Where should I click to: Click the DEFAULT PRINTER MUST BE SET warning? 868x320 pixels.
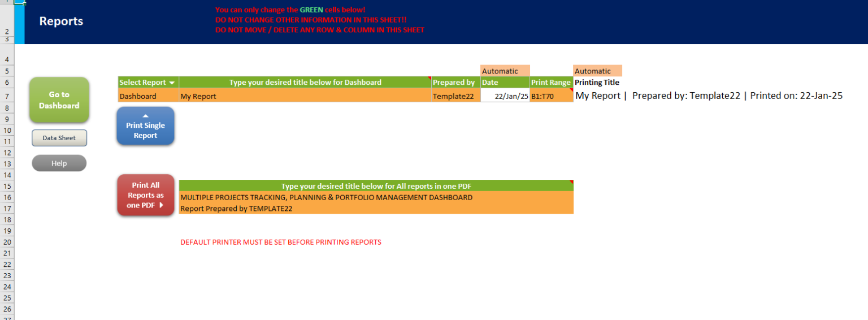pos(281,242)
